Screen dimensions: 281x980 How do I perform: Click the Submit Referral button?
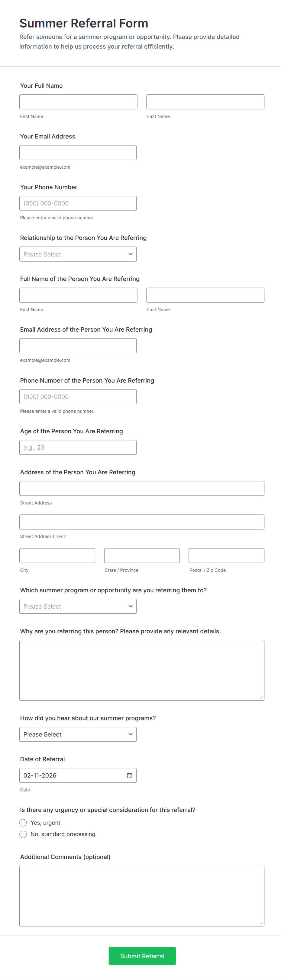point(142,956)
